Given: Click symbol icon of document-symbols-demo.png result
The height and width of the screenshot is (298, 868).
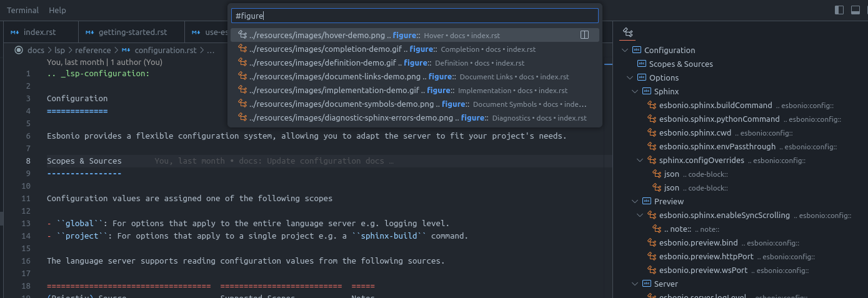Looking at the screenshot, I should coord(243,104).
